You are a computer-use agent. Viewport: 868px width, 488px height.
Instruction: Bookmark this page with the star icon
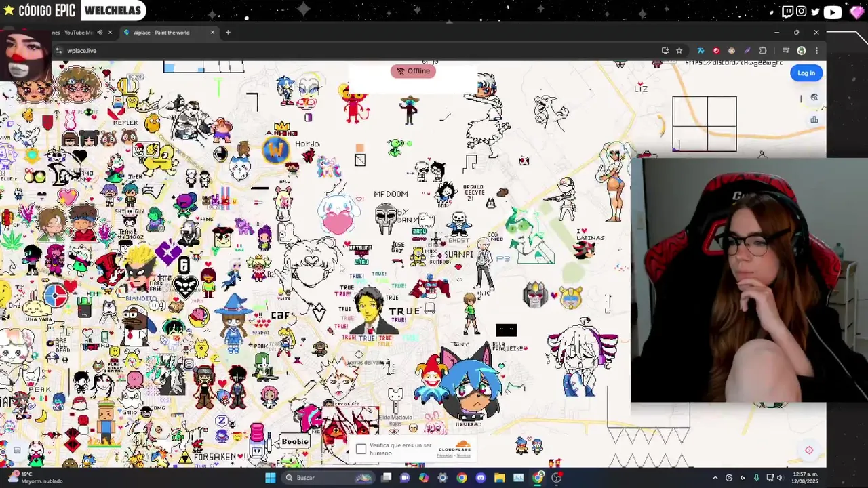click(679, 51)
